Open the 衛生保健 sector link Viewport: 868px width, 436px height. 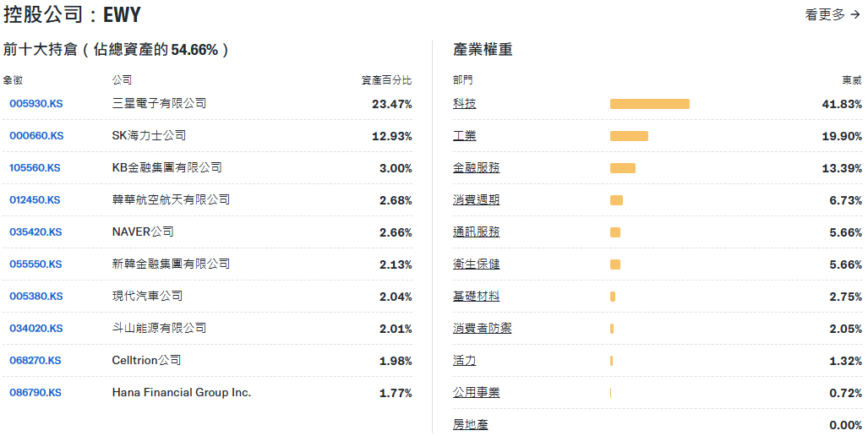(477, 264)
